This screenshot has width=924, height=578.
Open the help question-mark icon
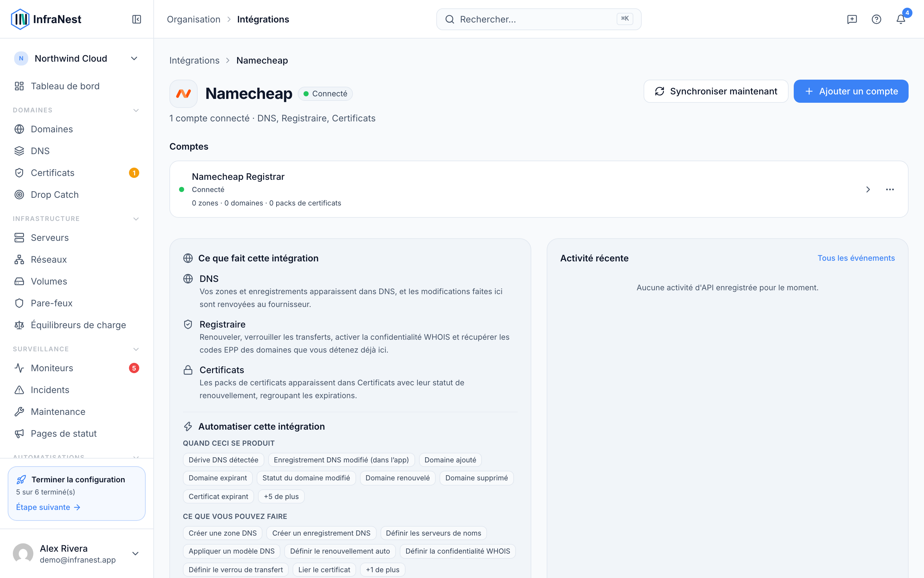[x=876, y=19]
